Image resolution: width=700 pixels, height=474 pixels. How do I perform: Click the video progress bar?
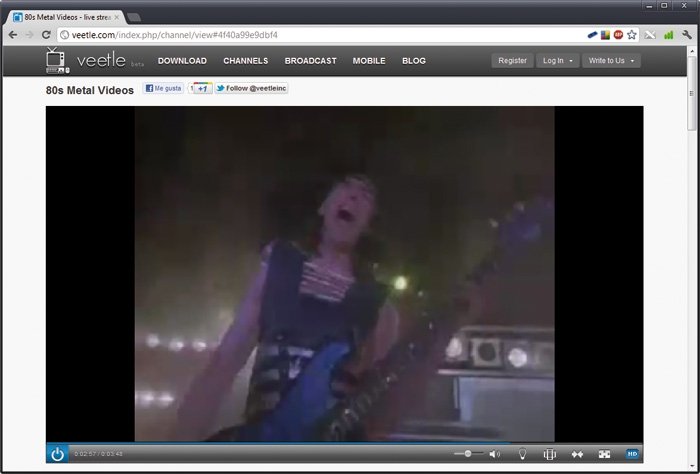(x=344, y=443)
